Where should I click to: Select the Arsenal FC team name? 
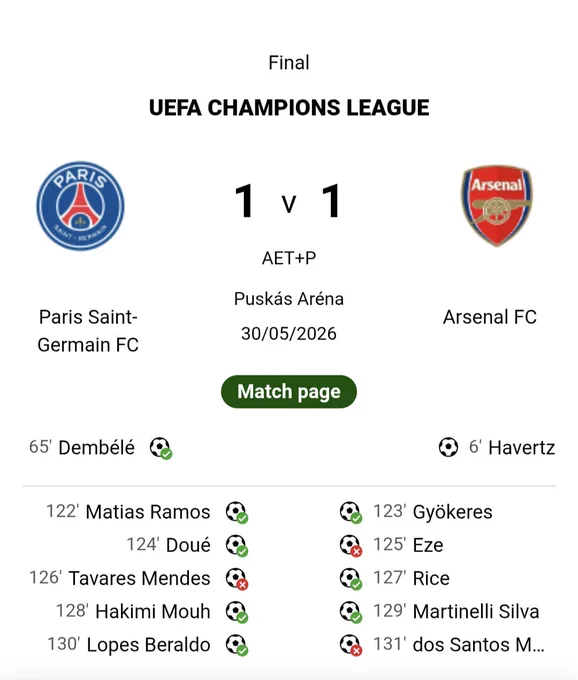click(490, 317)
